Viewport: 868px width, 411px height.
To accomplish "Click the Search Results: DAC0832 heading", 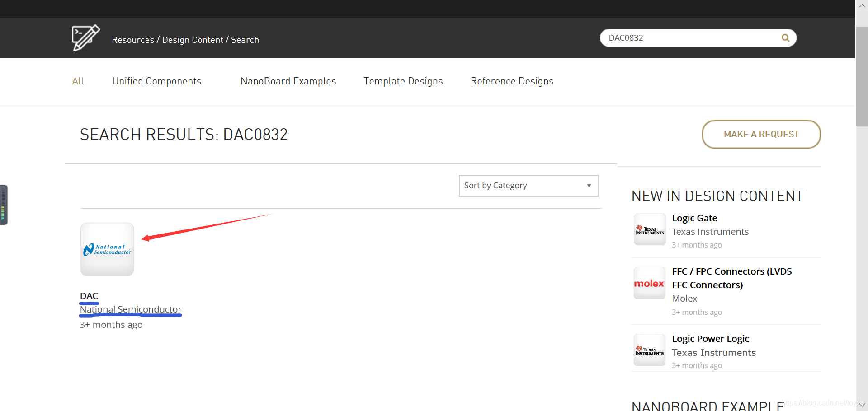I will point(184,135).
